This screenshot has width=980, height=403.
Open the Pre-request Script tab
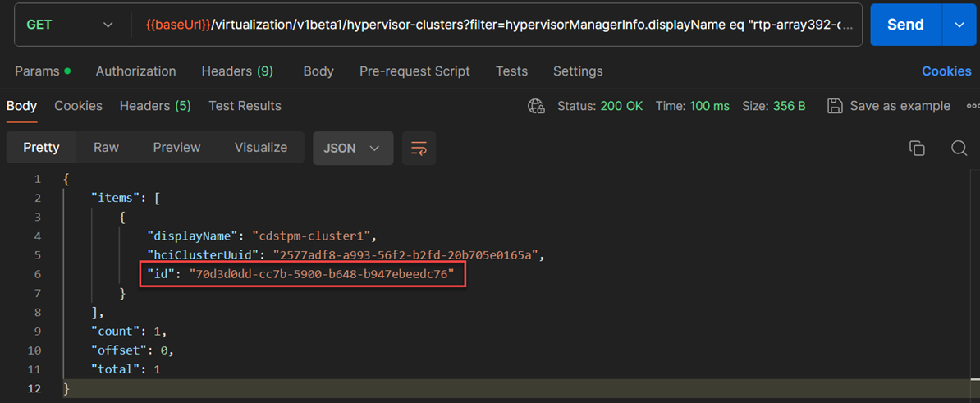[x=414, y=71]
